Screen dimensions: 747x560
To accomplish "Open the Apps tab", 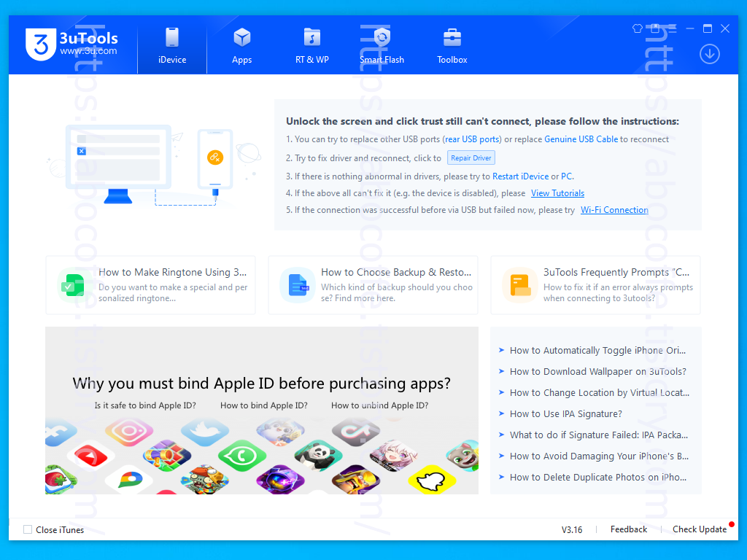I will 241,46.
